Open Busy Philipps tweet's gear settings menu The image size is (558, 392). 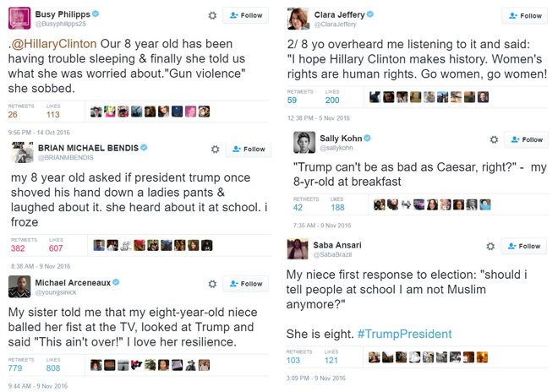211,14
